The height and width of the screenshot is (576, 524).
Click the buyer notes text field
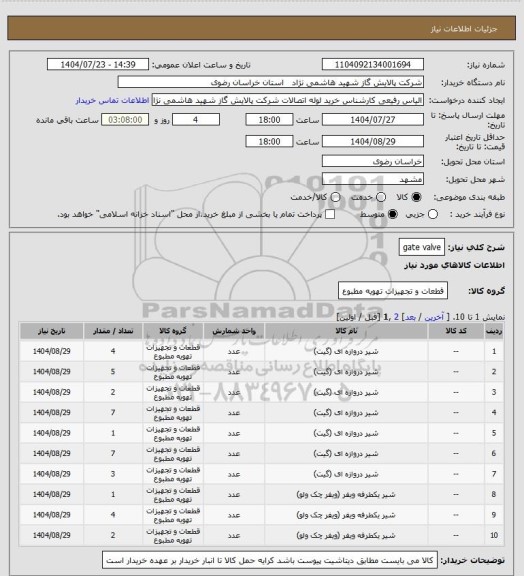(x=270, y=561)
